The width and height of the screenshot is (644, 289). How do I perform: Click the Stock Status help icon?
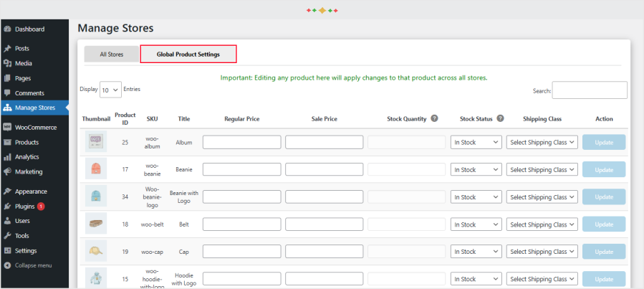[x=500, y=118]
